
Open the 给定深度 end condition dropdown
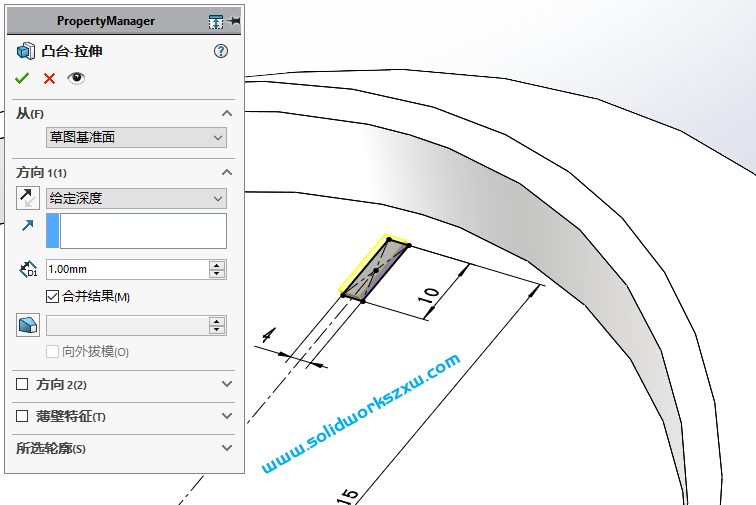pos(136,198)
